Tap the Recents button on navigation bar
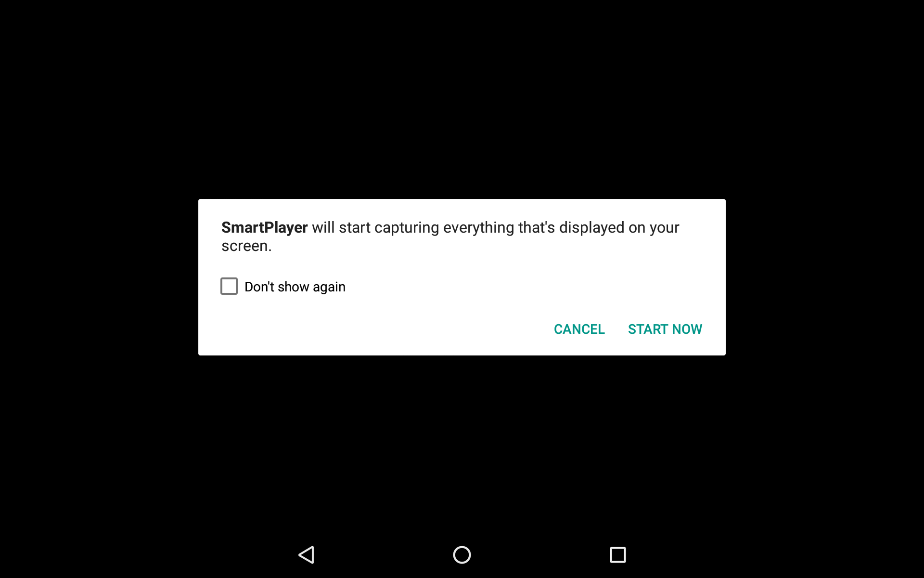This screenshot has height=578, width=924. click(617, 555)
